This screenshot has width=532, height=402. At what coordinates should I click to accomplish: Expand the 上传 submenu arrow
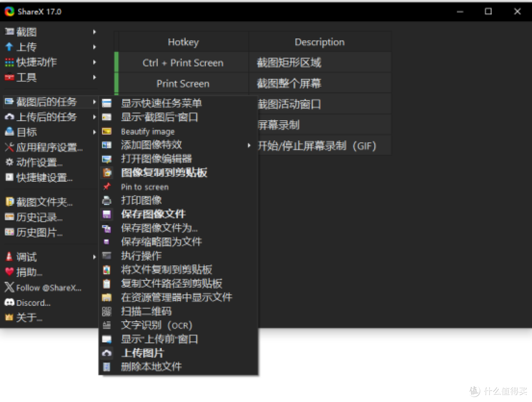pyautogui.click(x=95, y=47)
